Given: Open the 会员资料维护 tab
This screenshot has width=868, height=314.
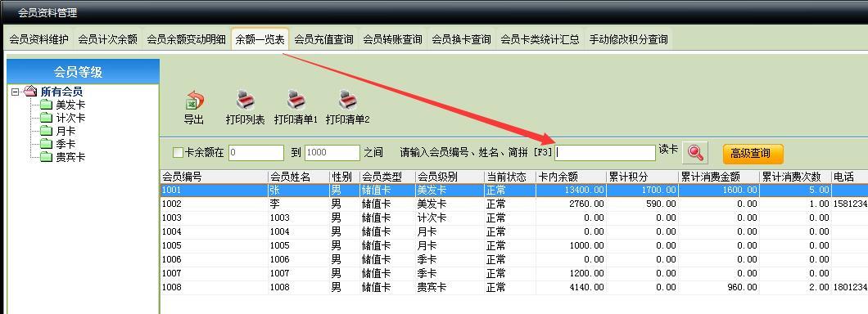Looking at the screenshot, I should coord(38,39).
